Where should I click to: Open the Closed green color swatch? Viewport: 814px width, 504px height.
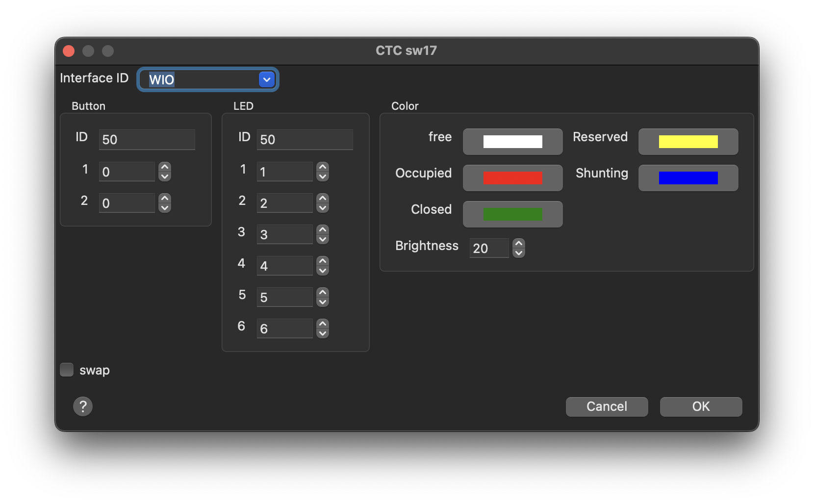[x=512, y=214]
